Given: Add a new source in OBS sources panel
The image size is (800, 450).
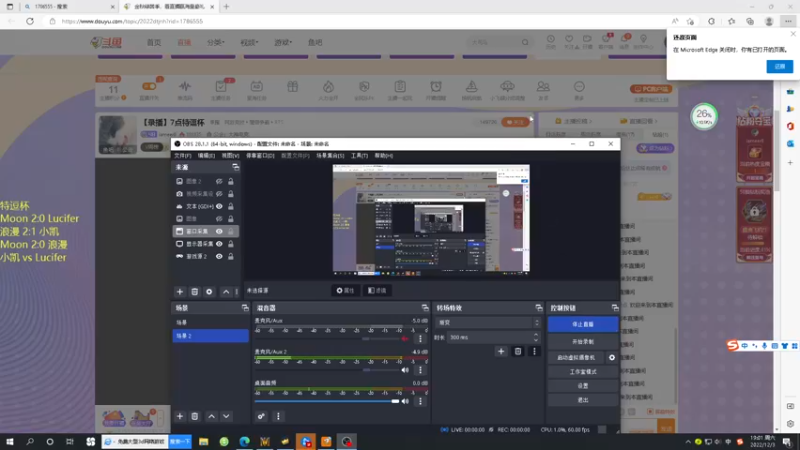Looking at the screenshot, I should [x=180, y=292].
